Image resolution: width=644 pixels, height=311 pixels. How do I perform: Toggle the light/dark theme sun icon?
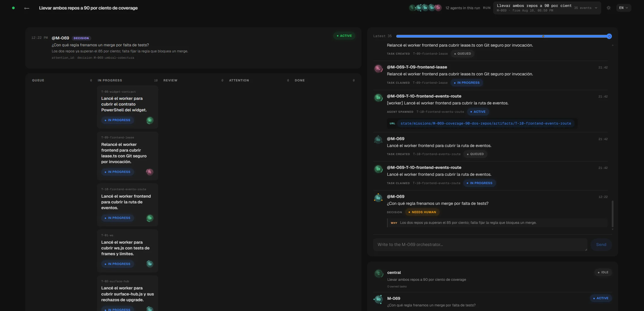tap(609, 8)
